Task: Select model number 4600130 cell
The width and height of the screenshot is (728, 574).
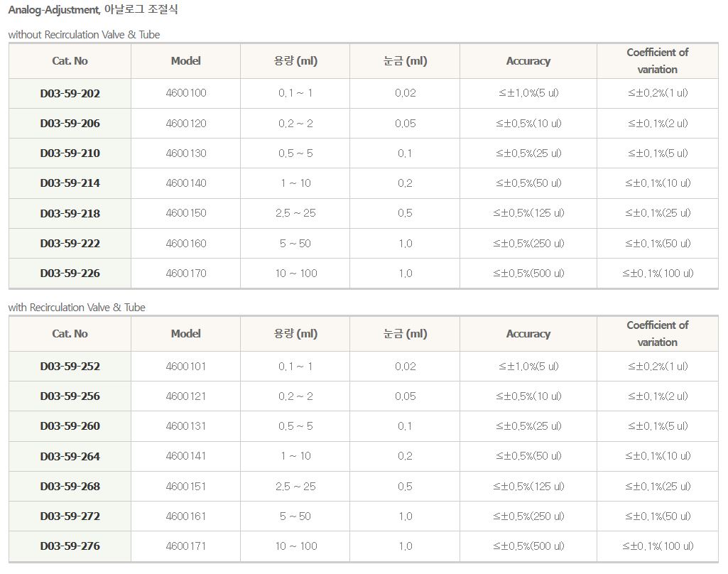Action: pyautogui.click(x=185, y=153)
